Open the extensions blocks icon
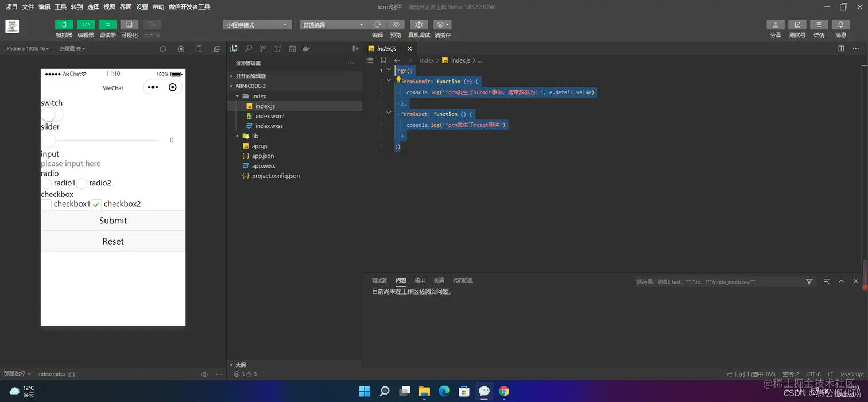The height and width of the screenshot is (402, 868). pos(277,49)
